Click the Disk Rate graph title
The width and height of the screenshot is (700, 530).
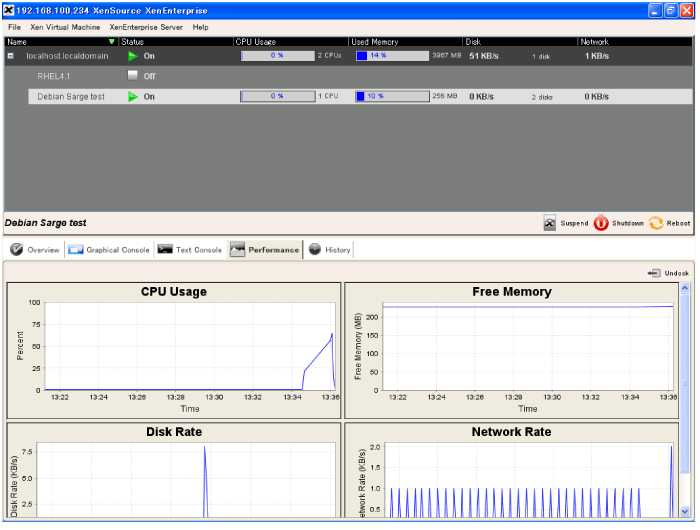coord(174,432)
